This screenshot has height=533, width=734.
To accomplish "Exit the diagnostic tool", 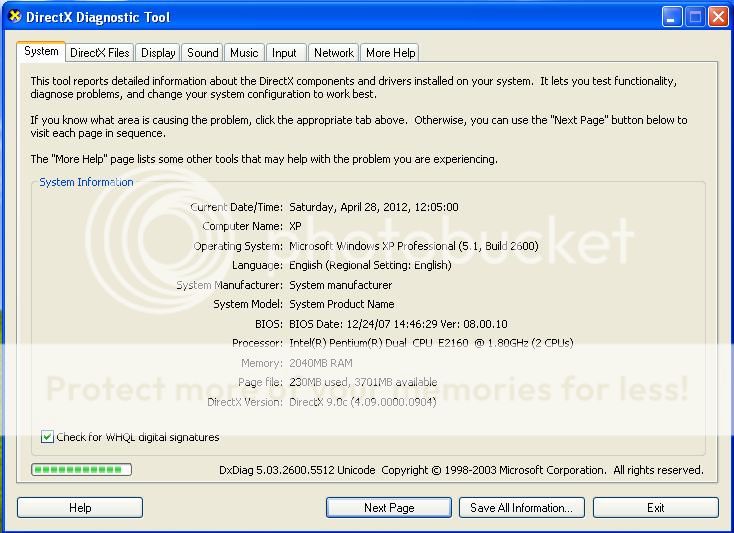I will point(656,508).
